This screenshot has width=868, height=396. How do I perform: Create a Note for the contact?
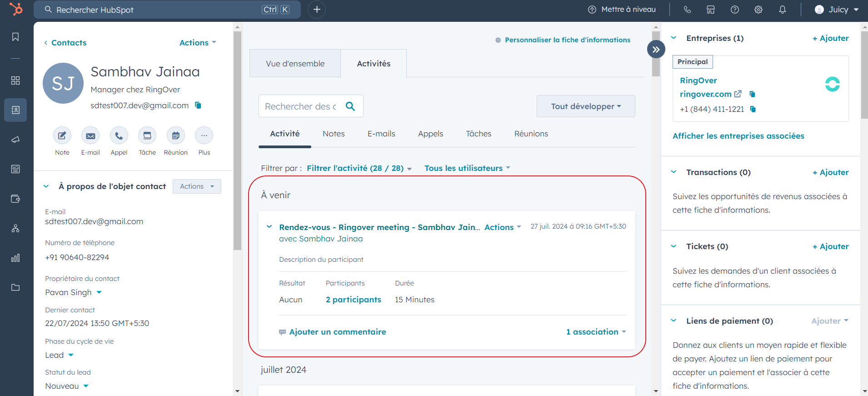(x=62, y=135)
